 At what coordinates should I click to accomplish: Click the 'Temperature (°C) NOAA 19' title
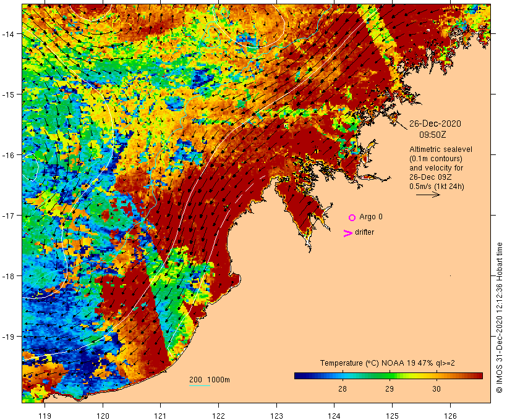point(368,363)
